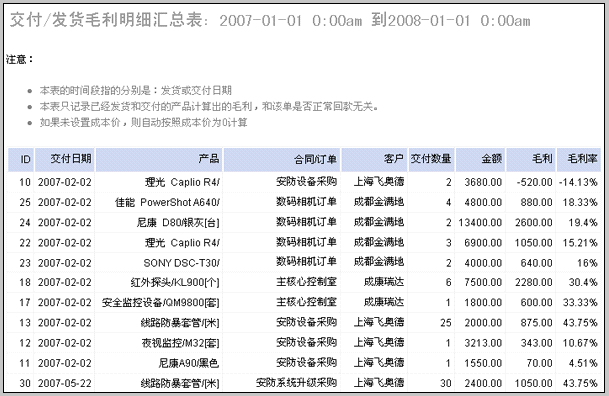Open product SONY DSC-T30/
The height and width of the screenshot is (396, 609).
coord(181,263)
